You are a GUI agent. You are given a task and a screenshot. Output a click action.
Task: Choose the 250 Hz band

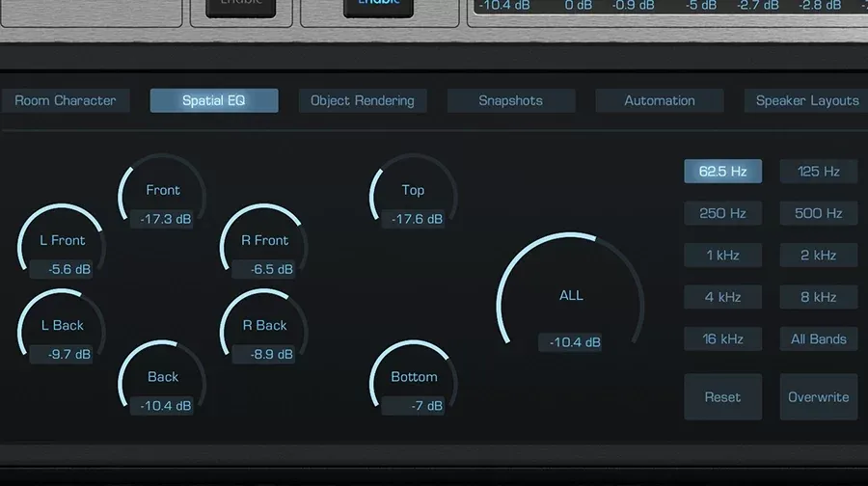723,214
